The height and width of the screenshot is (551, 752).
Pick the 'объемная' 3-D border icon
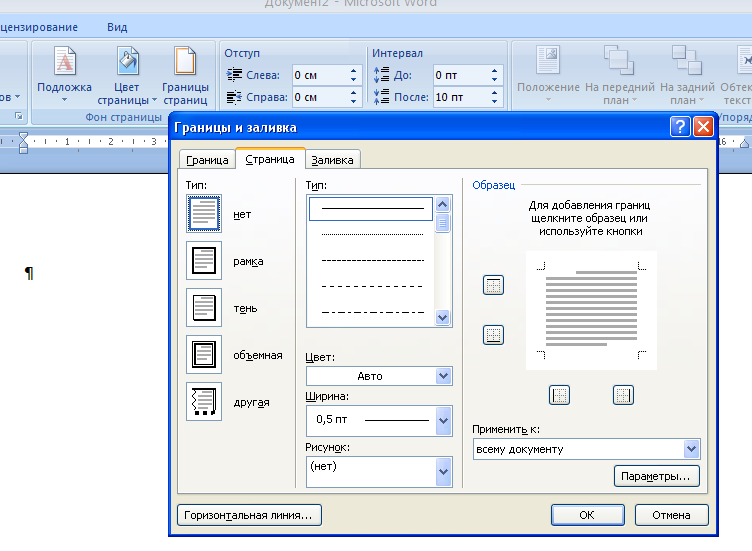tap(204, 354)
